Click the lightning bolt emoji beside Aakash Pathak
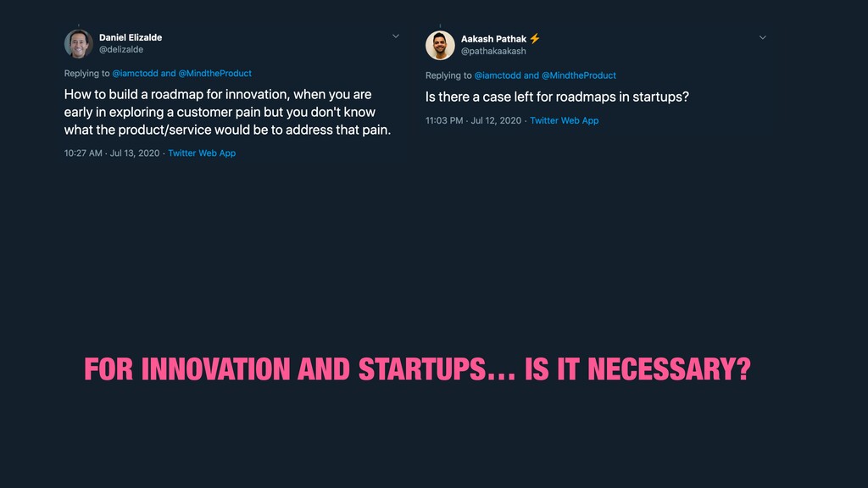The width and height of the screenshot is (868, 488). (x=535, y=39)
